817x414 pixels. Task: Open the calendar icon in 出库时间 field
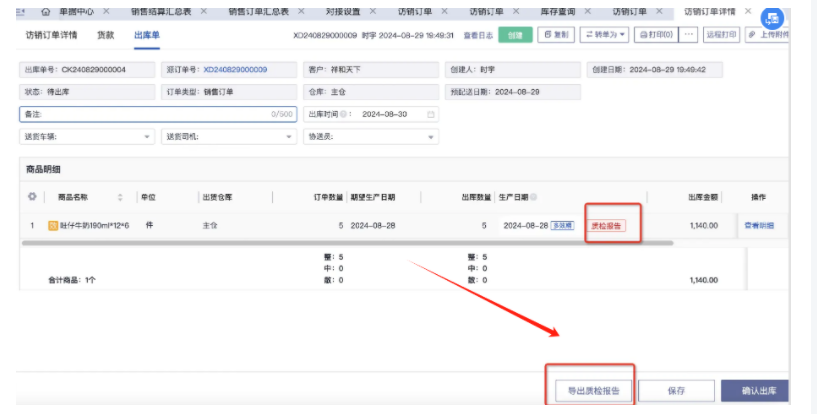[x=431, y=114]
